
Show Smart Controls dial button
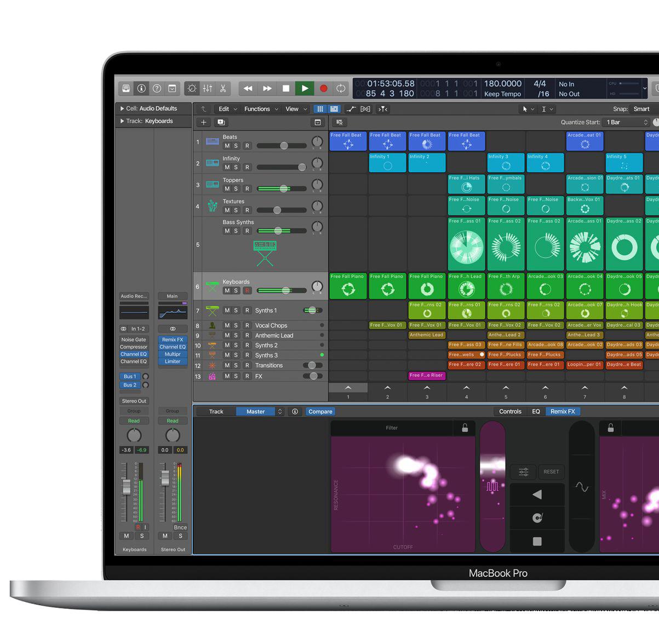(192, 88)
